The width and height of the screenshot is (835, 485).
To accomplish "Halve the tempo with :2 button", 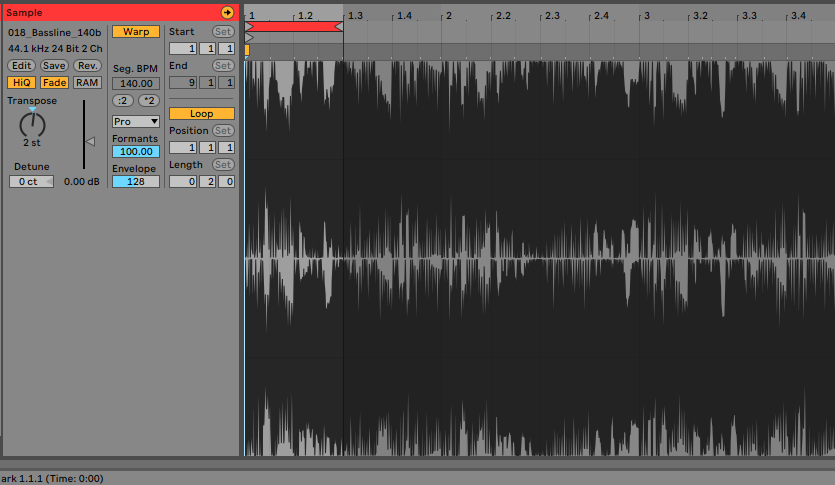I will [x=123, y=100].
